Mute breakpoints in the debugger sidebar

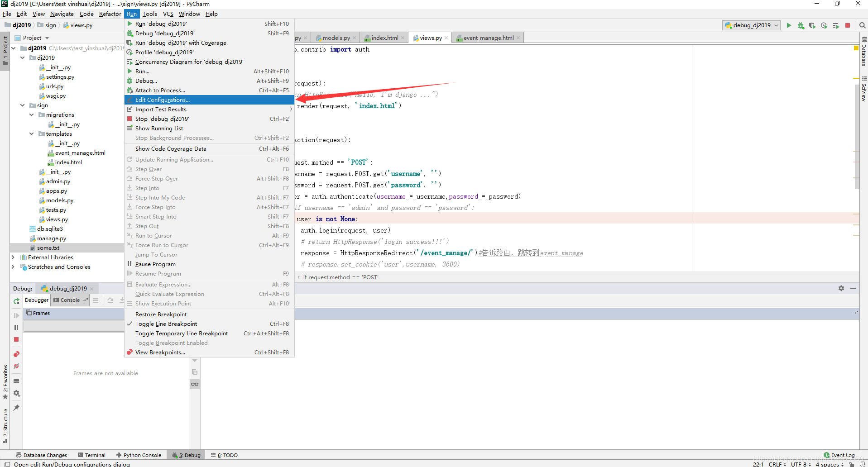(16, 367)
